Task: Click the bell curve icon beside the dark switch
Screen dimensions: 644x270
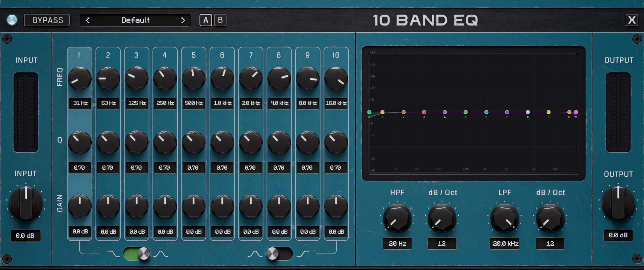Action: [255, 254]
